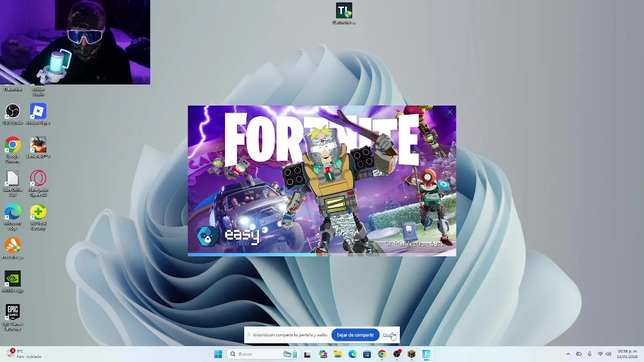Open network Wi-Fi tray icon
644x362 pixels.
point(600,354)
